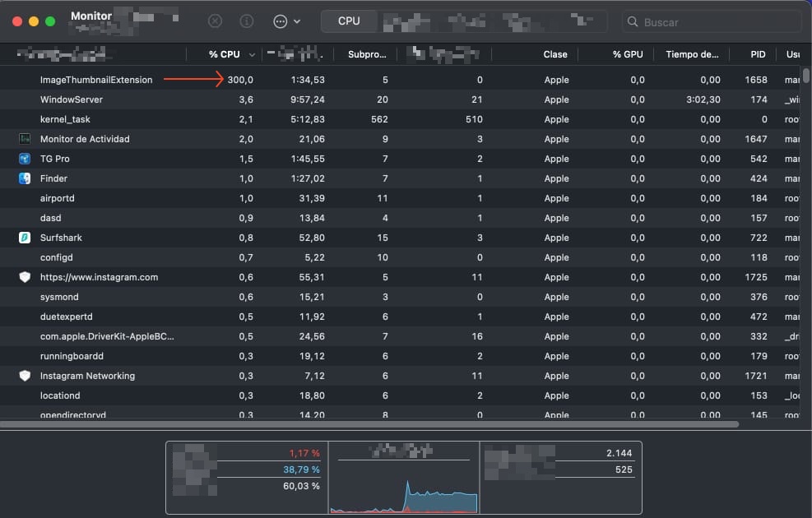The height and width of the screenshot is (518, 812).
Task: Click the magnifying glass search icon
Action: pyautogui.click(x=633, y=22)
